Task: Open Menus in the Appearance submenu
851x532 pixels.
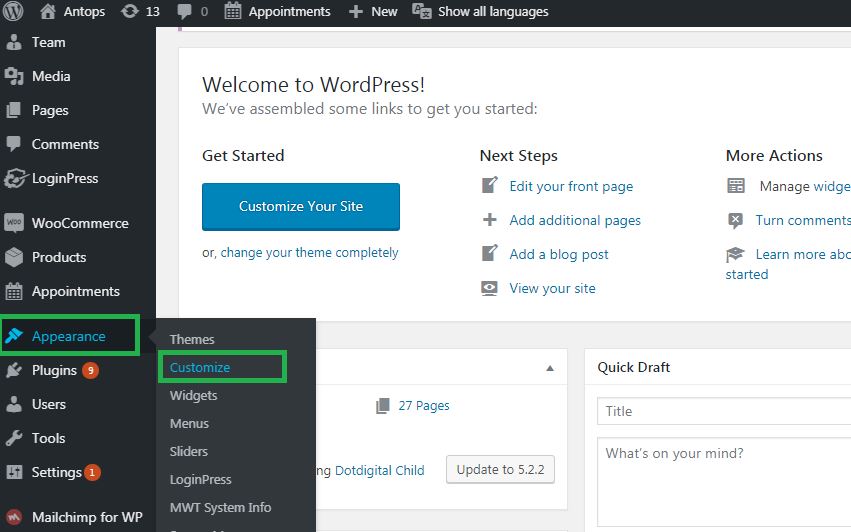Action: (x=189, y=423)
